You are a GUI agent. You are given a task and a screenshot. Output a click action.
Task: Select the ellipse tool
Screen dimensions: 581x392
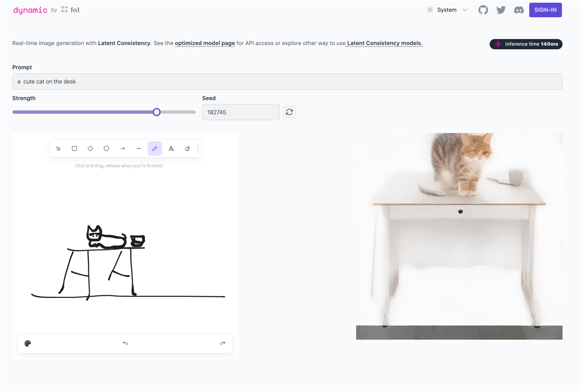coord(106,149)
